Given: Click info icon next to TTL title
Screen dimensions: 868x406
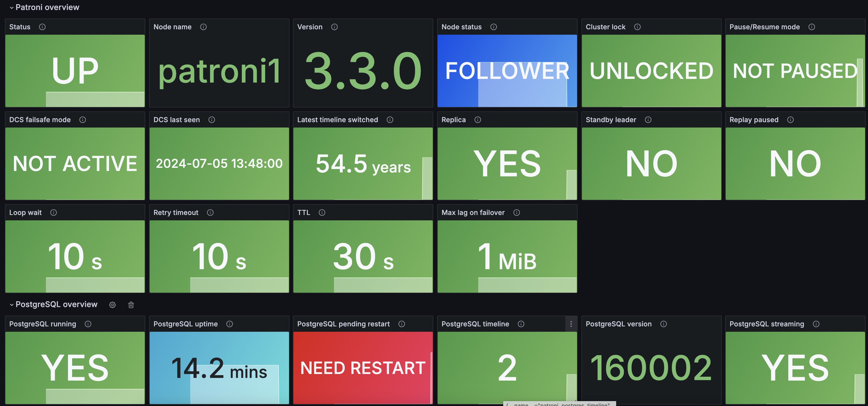Looking at the screenshot, I should pos(322,213).
